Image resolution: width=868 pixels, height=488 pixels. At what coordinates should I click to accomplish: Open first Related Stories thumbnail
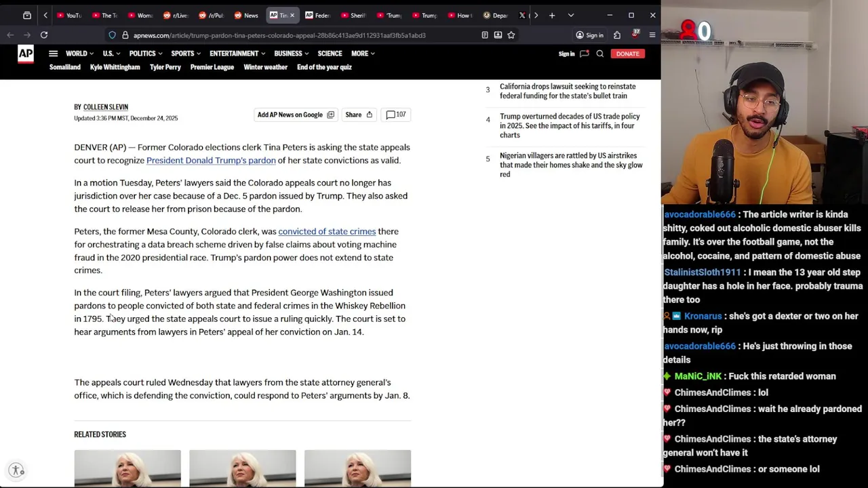(127, 468)
